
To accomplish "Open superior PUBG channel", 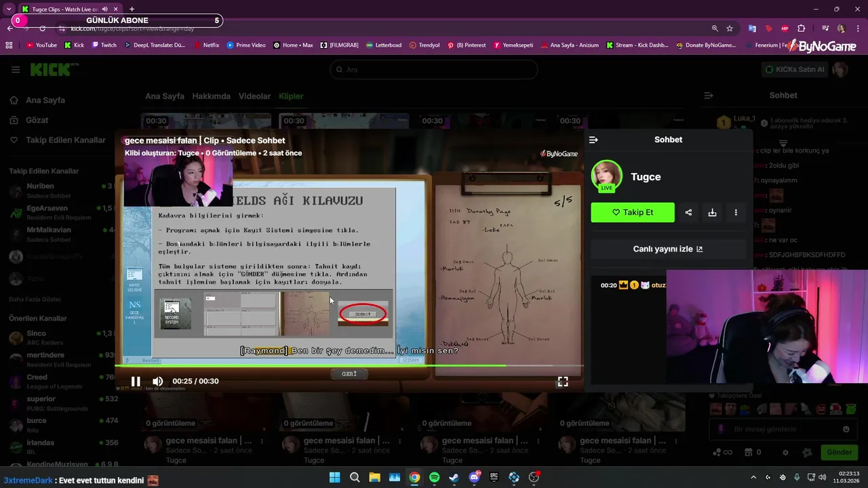I will [60, 403].
